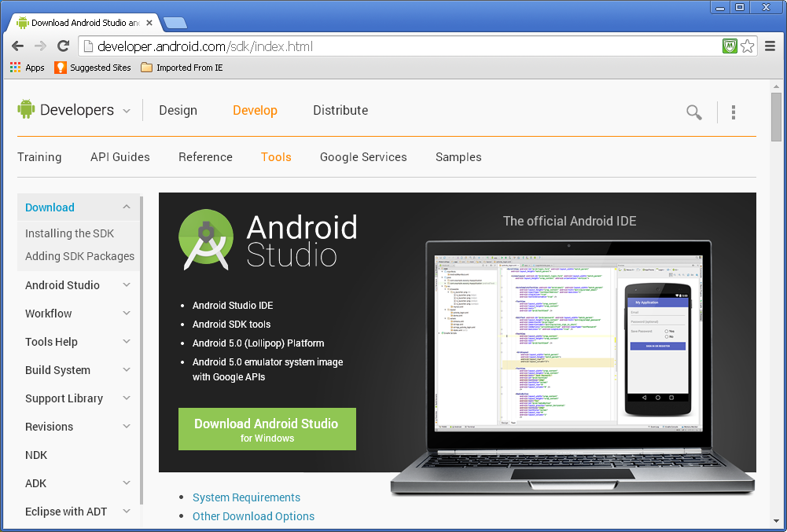Click 'Android 5.0 (Lollipop) Platform' text
The image size is (787, 532).
[x=259, y=343]
